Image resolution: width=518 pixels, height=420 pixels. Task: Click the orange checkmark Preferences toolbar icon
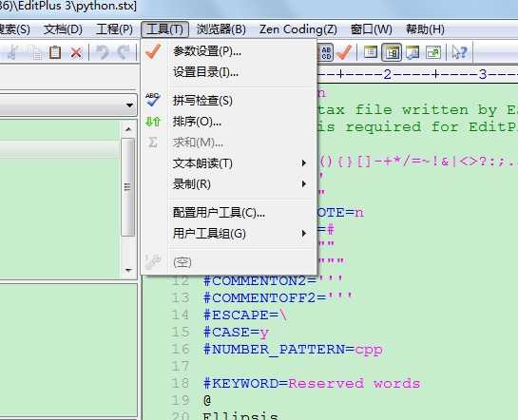click(x=345, y=52)
